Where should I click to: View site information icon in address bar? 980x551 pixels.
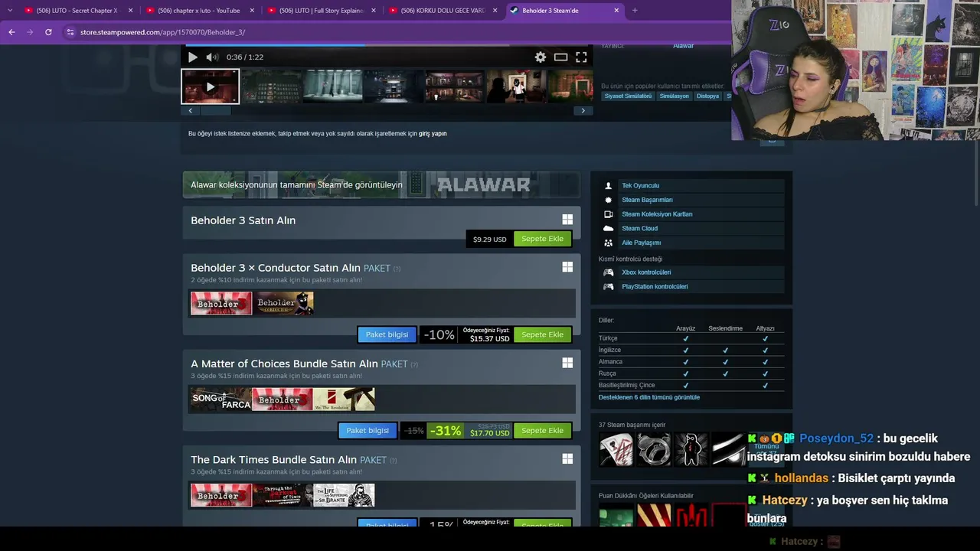(x=70, y=32)
